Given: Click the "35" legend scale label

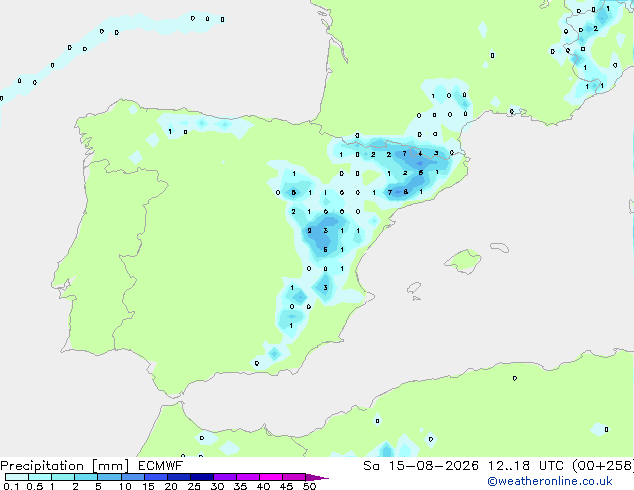Looking at the screenshot, I should tap(240, 486).
